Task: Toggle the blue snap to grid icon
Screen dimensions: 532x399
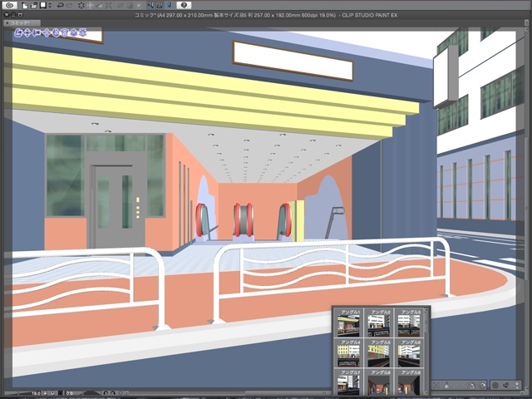Action: (x=169, y=5)
